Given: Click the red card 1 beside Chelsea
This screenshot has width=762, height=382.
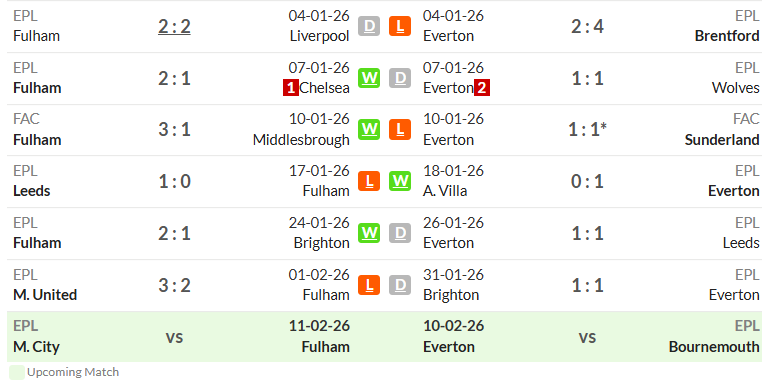Looking at the screenshot, I should [291, 88].
